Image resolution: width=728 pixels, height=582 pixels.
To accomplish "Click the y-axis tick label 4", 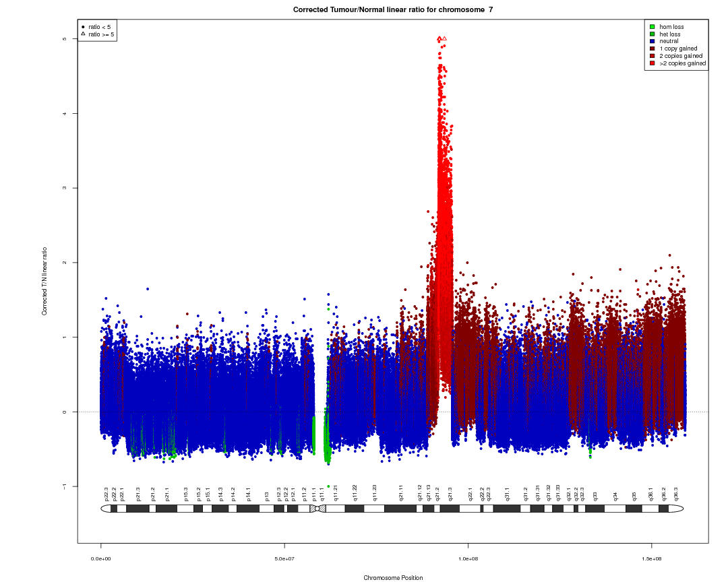I will (x=65, y=114).
